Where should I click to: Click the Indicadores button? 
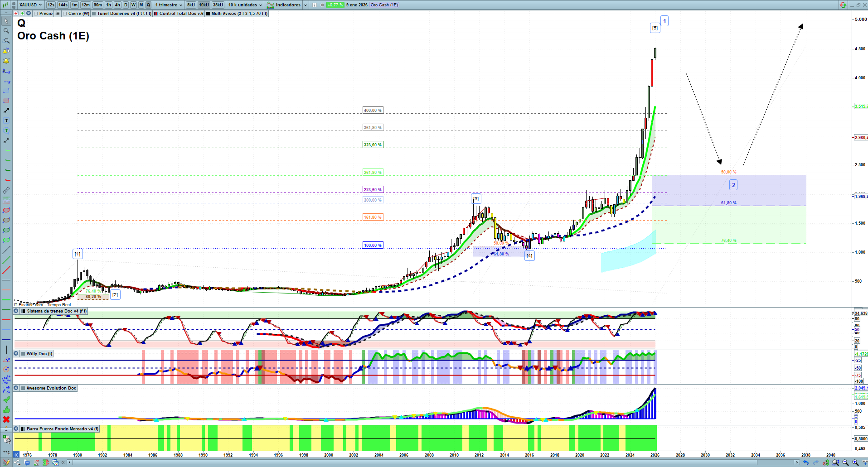288,5
